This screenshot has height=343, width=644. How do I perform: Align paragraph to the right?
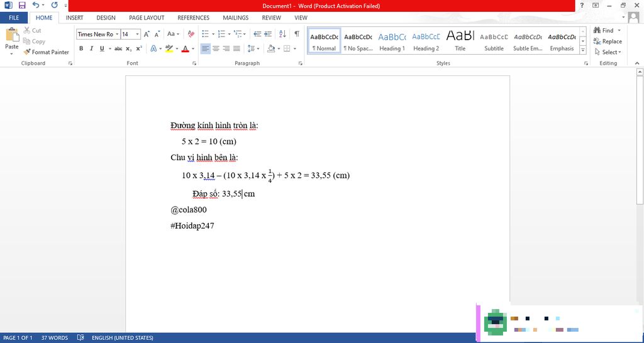click(x=226, y=48)
